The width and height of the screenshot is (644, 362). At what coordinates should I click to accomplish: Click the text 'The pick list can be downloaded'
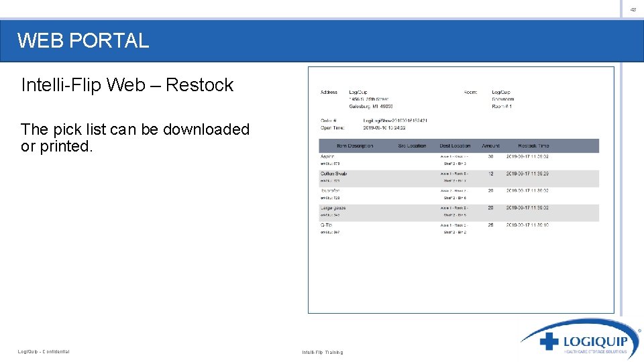tap(135, 129)
